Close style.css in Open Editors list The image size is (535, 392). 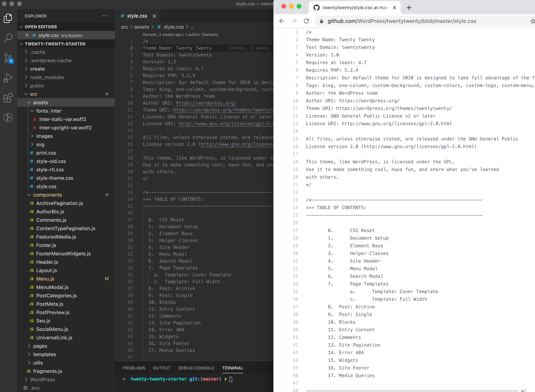[x=27, y=35]
